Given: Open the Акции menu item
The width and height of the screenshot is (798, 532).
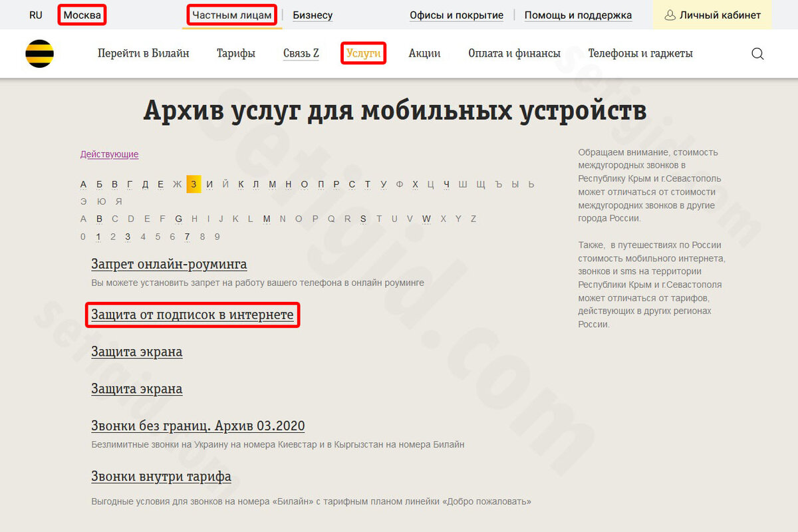Looking at the screenshot, I should (424, 53).
